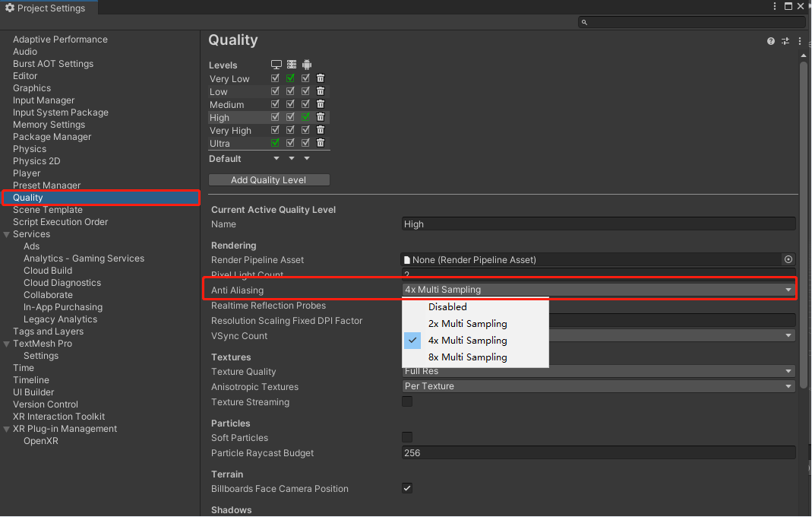The height and width of the screenshot is (517, 812).
Task: Click the Android platform column icon
Action: pyautogui.click(x=306, y=65)
